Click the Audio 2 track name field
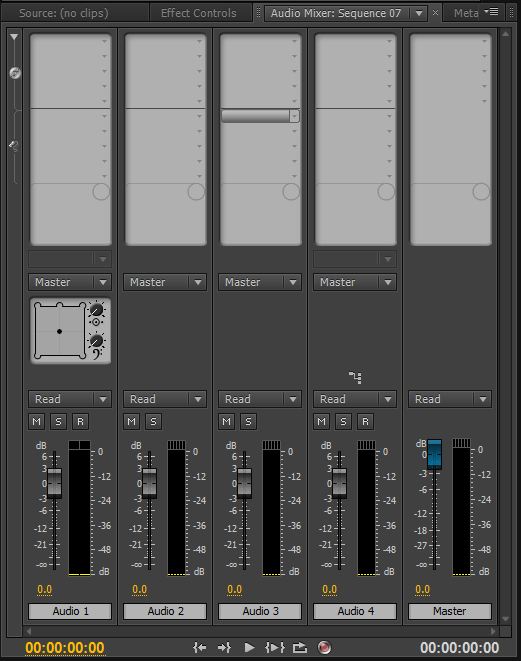The width and height of the screenshot is (521, 661). (165, 611)
